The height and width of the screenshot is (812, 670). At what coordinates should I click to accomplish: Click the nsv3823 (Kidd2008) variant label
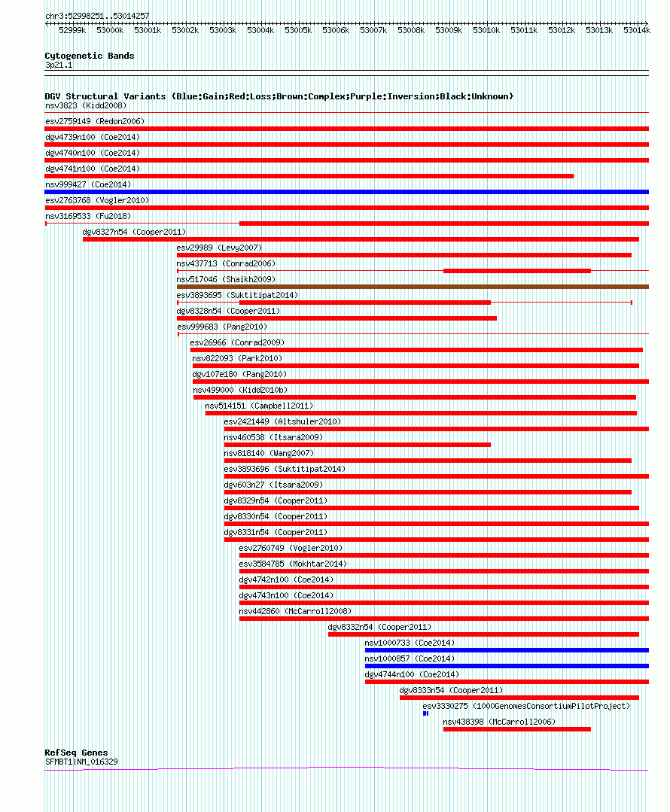pyautogui.click(x=86, y=105)
